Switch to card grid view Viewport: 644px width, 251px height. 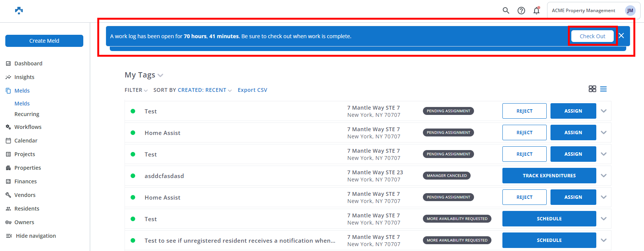tap(592, 89)
